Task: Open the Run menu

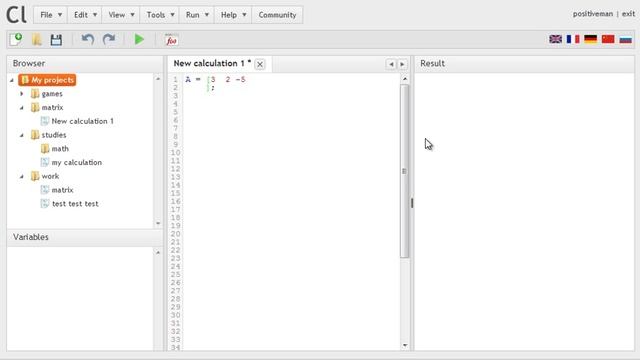Action: 197,15
